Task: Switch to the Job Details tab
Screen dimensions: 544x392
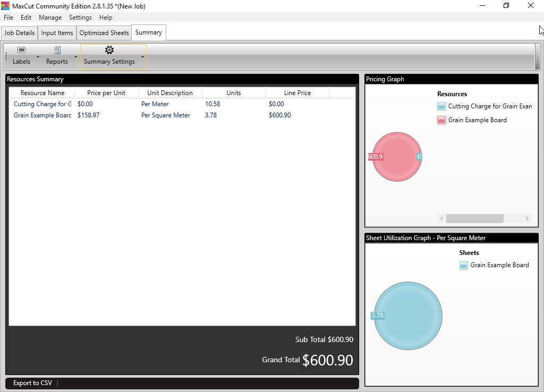Action: click(19, 33)
